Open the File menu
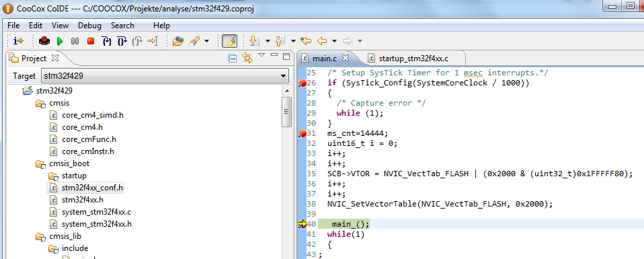 [x=13, y=26]
